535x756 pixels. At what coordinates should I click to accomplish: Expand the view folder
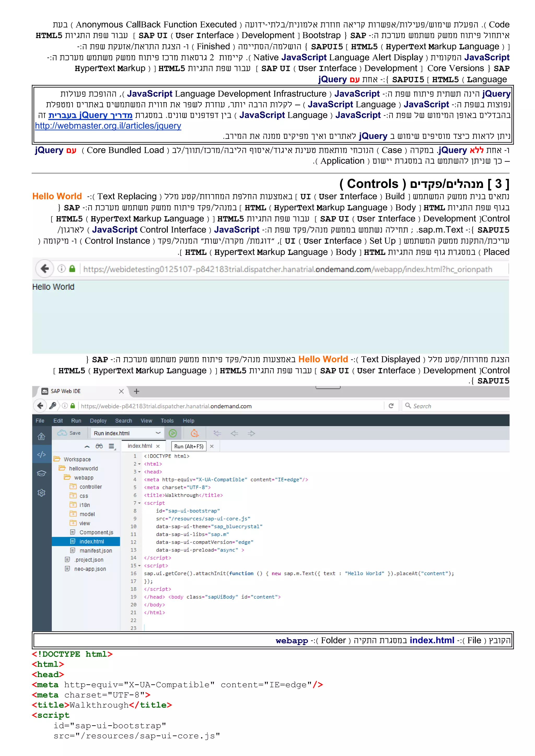click(73, 523)
